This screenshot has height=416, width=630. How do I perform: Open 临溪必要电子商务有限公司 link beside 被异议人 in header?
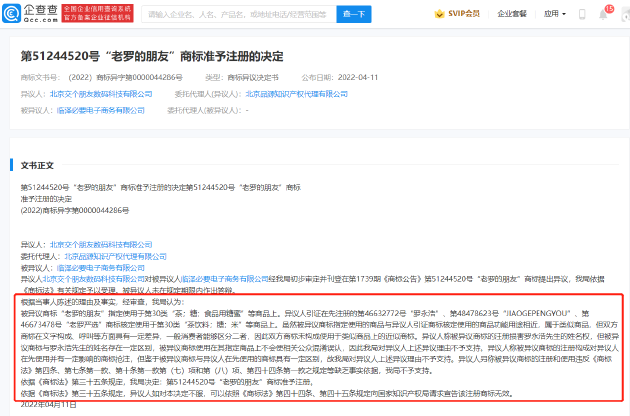[x=101, y=110]
